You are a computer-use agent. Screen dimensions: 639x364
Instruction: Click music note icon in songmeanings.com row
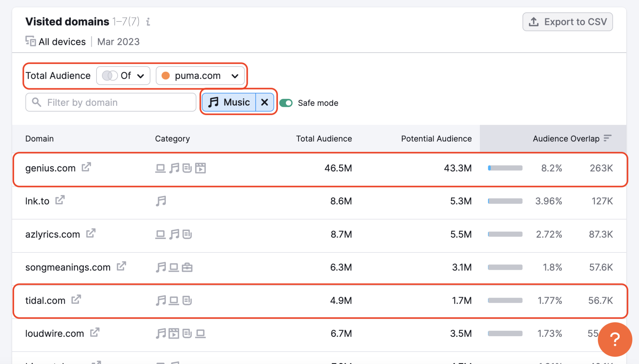point(161,267)
